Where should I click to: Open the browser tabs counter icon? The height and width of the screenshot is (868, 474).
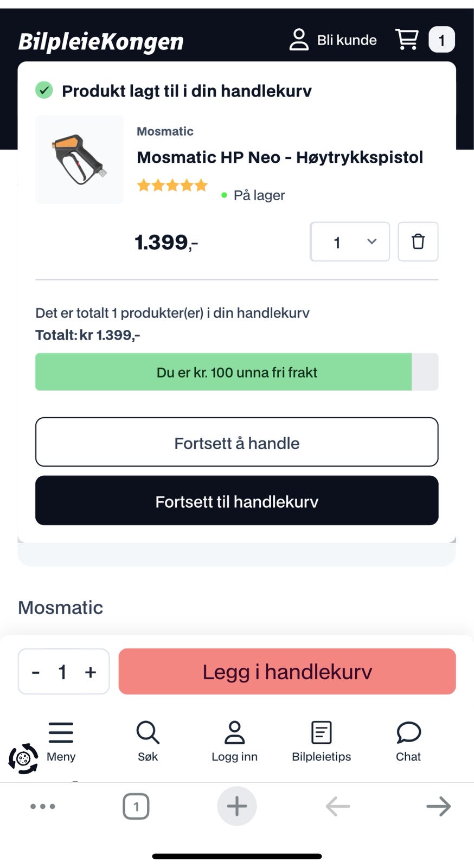[136, 806]
